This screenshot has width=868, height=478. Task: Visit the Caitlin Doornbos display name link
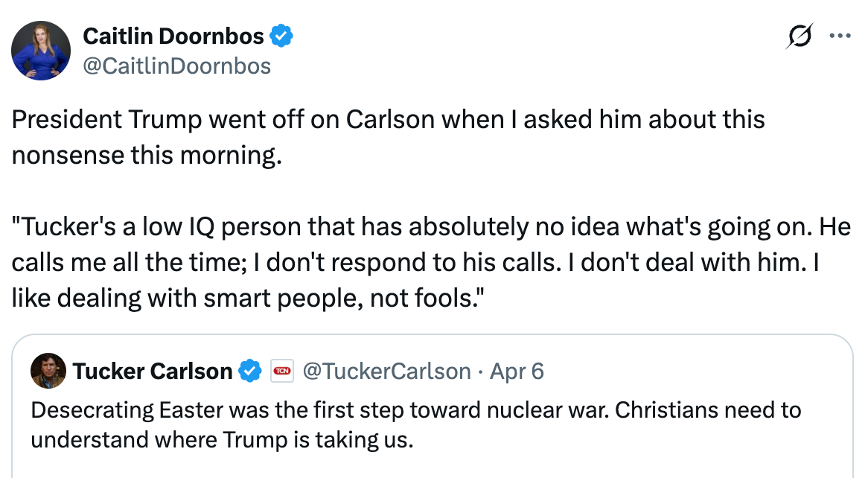click(173, 36)
